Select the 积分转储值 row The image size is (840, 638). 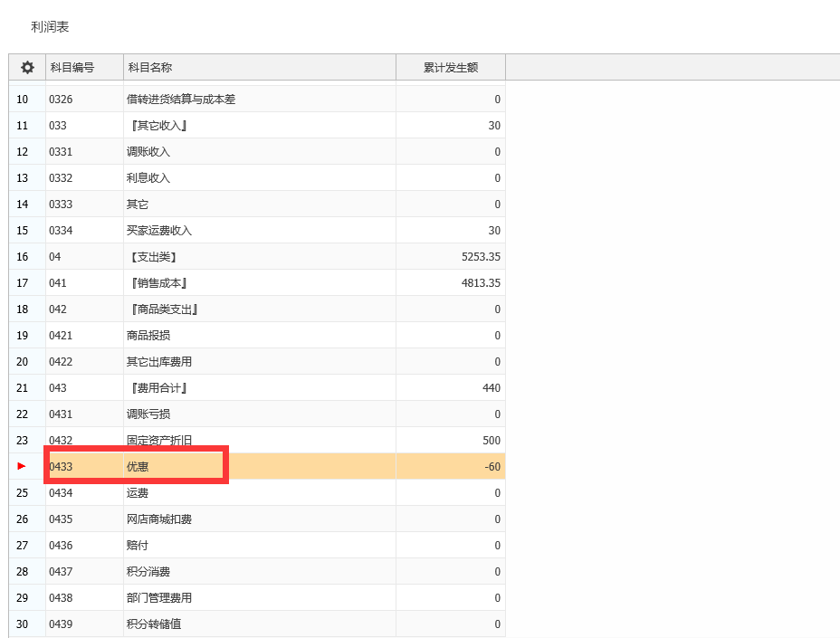coord(257,624)
